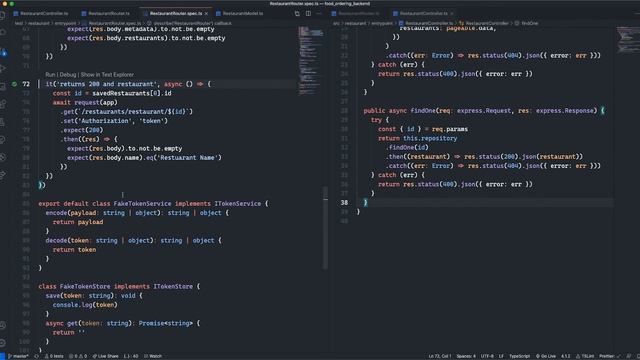This screenshot has width=640, height=360.
Task: Change file encoding via UTF-8 status item
Action: tap(487, 356)
